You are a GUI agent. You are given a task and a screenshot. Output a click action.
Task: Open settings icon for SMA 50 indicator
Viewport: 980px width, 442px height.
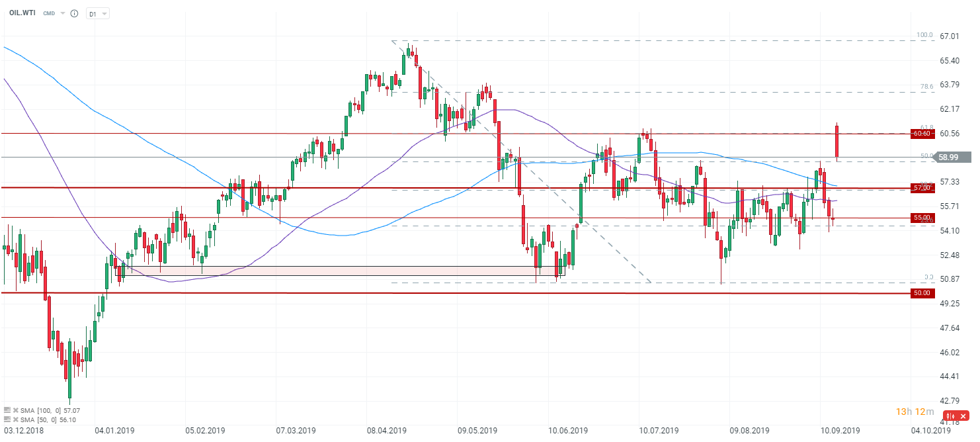(7, 420)
